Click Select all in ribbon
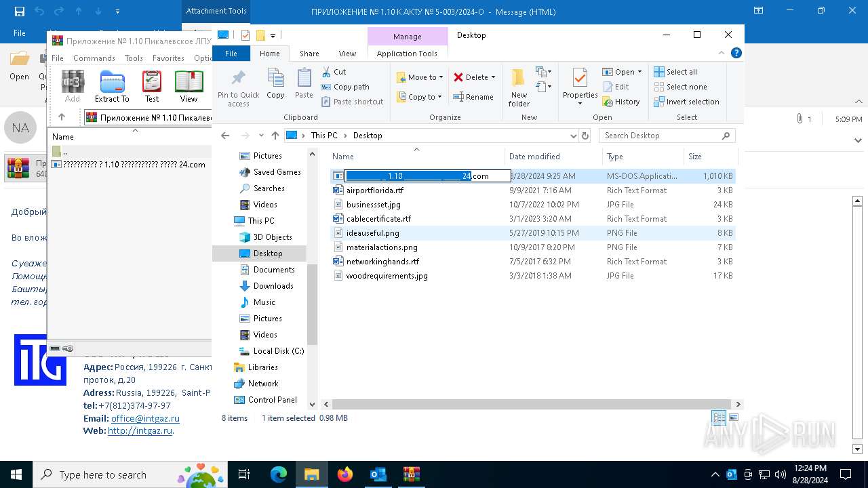Image resolution: width=868 pixels, height=488 pixels. point(675,72)
